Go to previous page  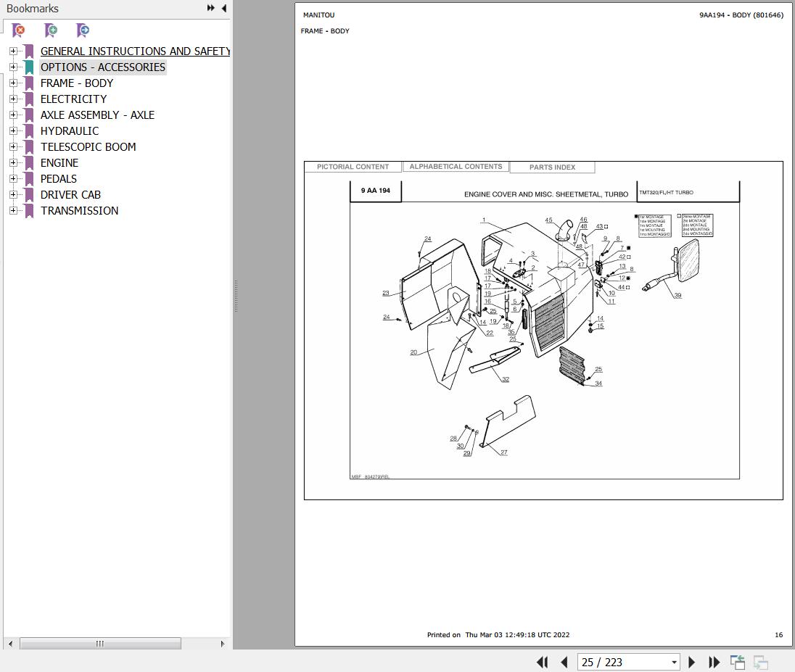pyautogui.click(x=564, y=662)
